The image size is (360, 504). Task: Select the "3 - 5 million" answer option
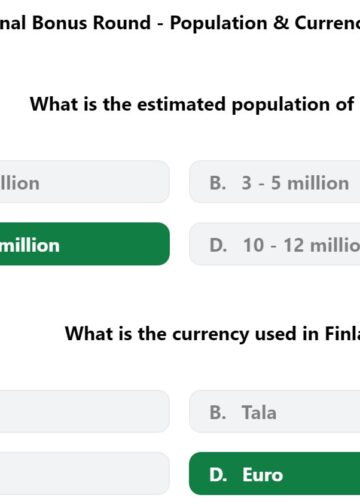coord(275,182)
